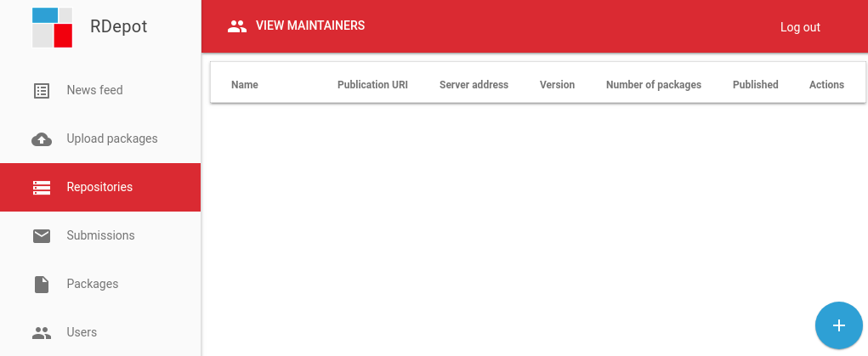Screen dimensions: 868x356
Task: Click the Upload packages cloud icon
Action: [x=42, y=139]
